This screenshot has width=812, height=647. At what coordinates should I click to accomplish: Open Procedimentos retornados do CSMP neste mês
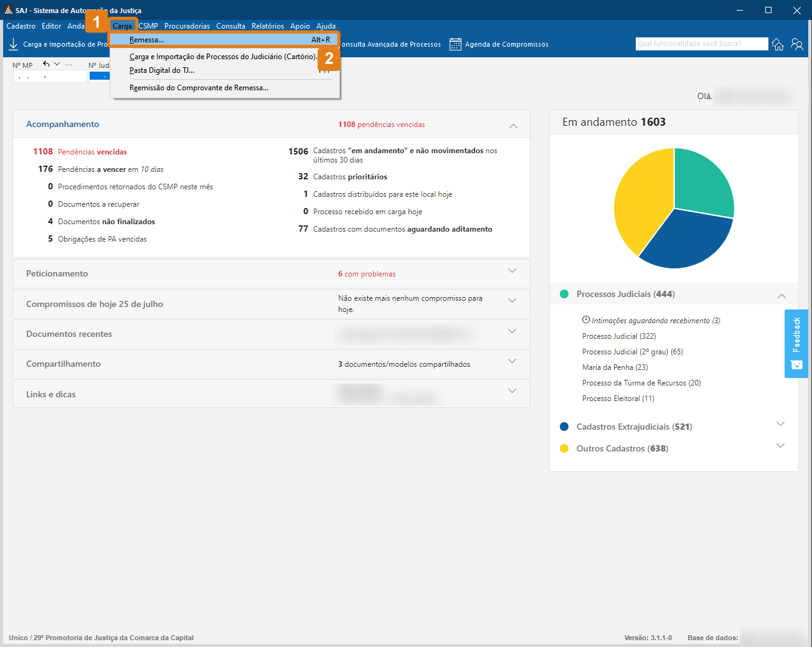tap(130, 187)
